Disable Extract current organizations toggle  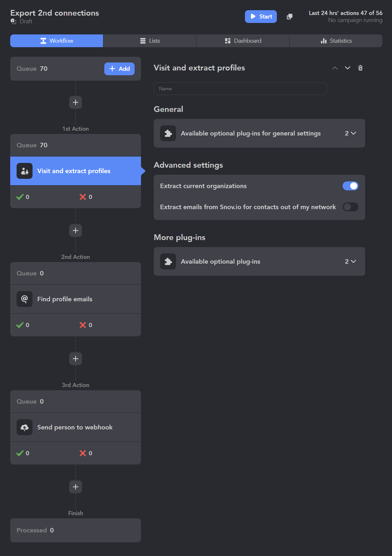click(x=351, y=186)
